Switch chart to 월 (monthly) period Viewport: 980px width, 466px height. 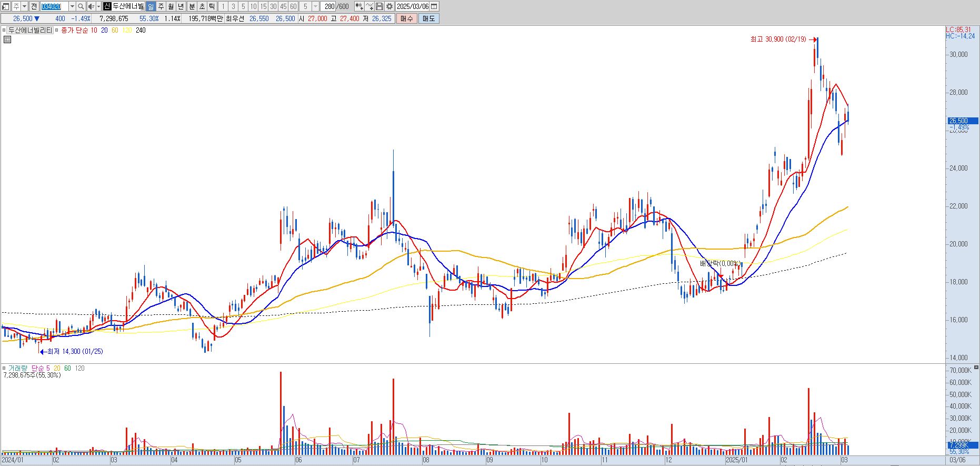(x=171, y=6)
